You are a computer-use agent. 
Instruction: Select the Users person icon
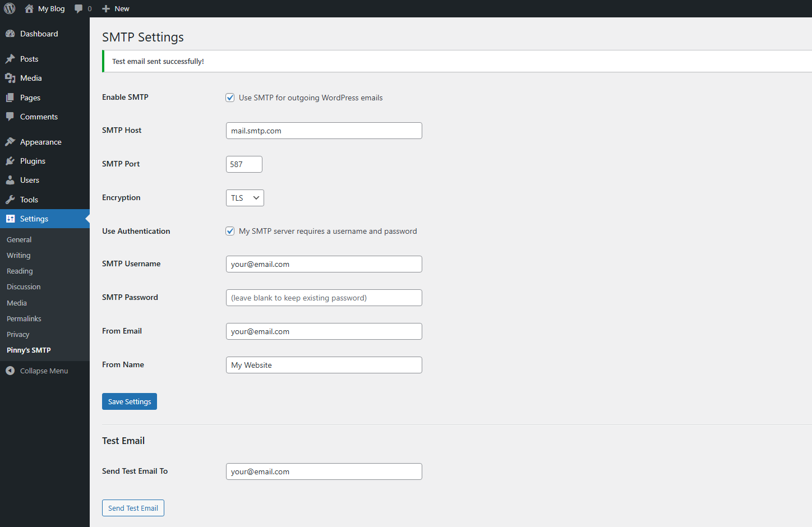(x=10, y=180)
